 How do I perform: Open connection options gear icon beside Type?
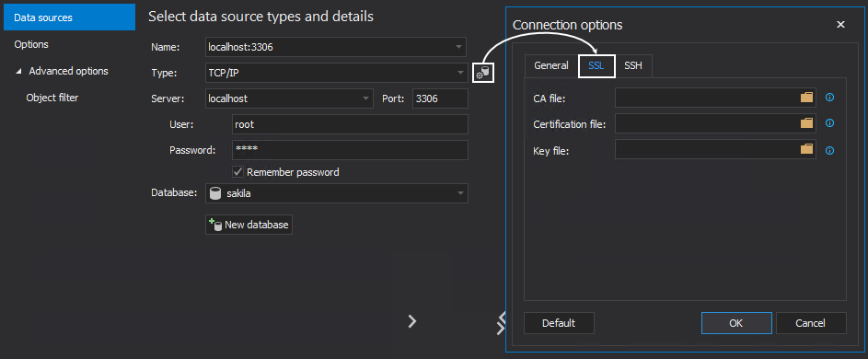tap(483, 73)
